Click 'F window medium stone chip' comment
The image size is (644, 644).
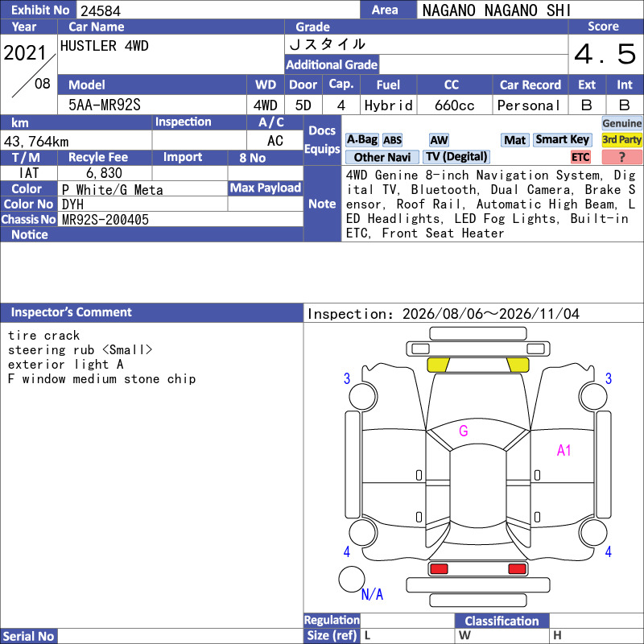[102, 378]
